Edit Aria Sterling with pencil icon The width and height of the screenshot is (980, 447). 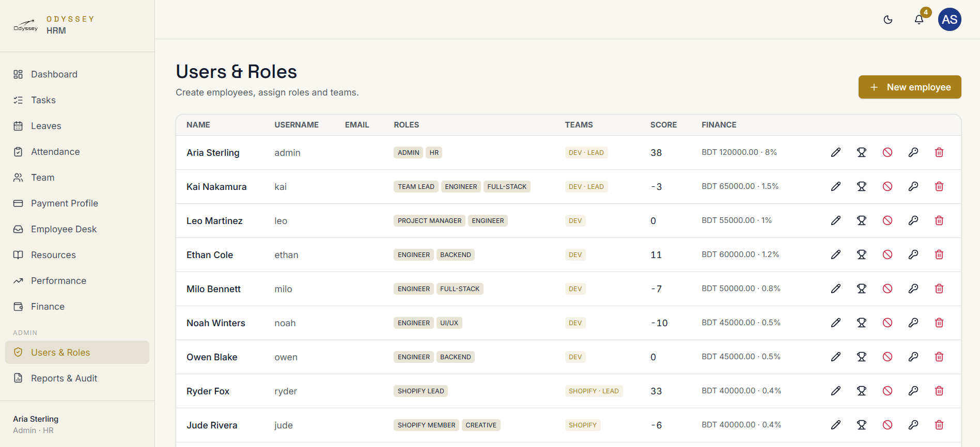coord(836,152)
